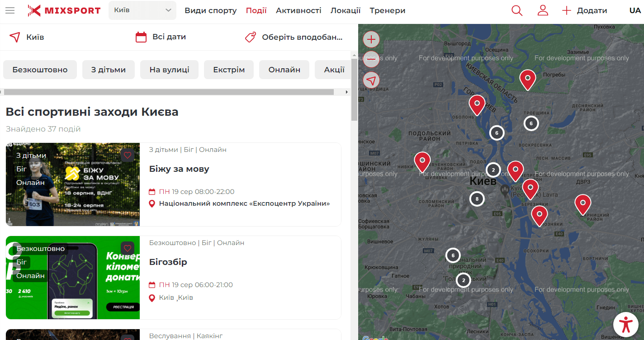Open the Бігозбір event image
Viewport: 644px width, 340px height.
click(73, 278)
